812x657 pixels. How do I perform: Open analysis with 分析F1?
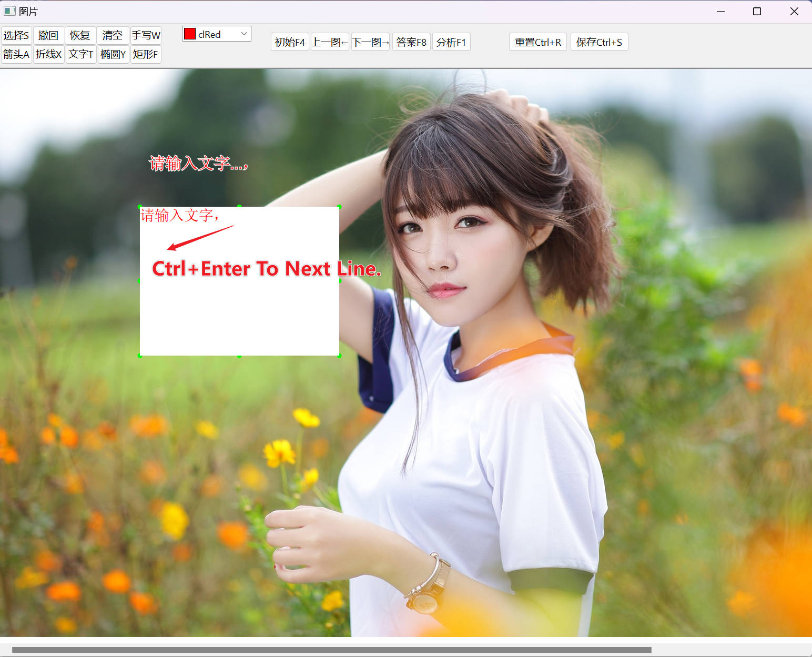pos(451,42)
